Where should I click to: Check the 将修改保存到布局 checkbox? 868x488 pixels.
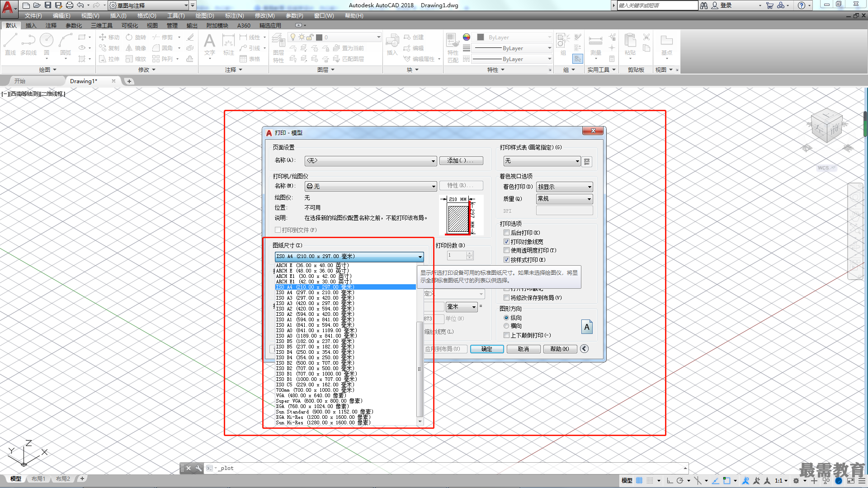[x=507, y=298]
